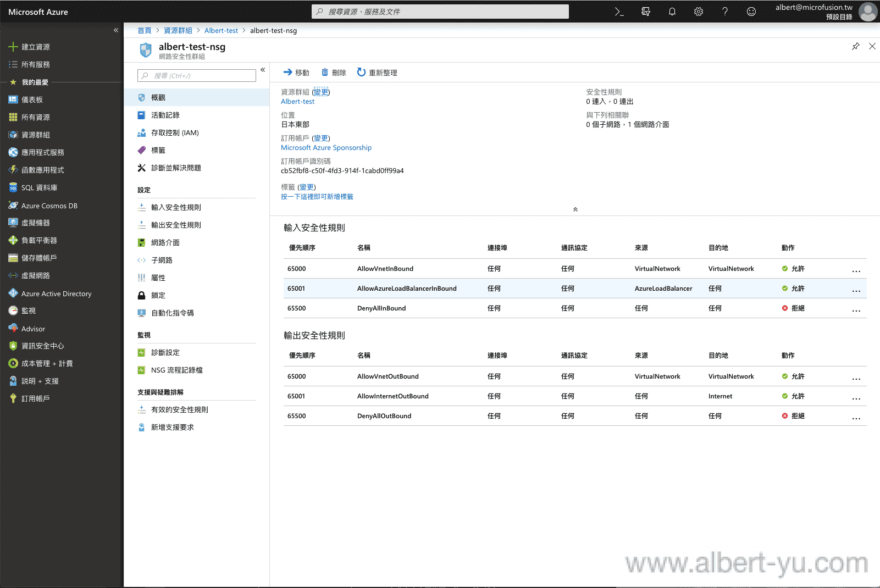Open Cloud Shell icon in top bar
Image resolution: width=880 pixels, height=588 pixels.
tap(619, 12)
